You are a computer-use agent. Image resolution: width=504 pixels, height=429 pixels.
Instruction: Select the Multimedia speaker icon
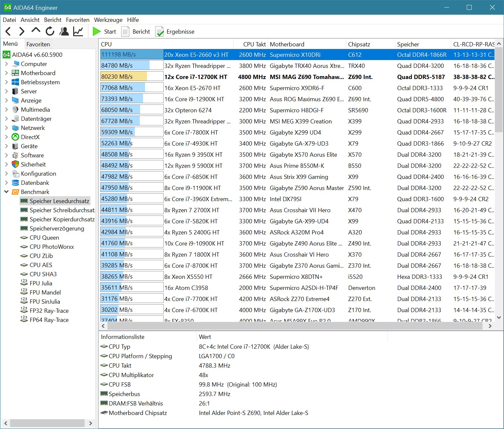pos(15,110)
